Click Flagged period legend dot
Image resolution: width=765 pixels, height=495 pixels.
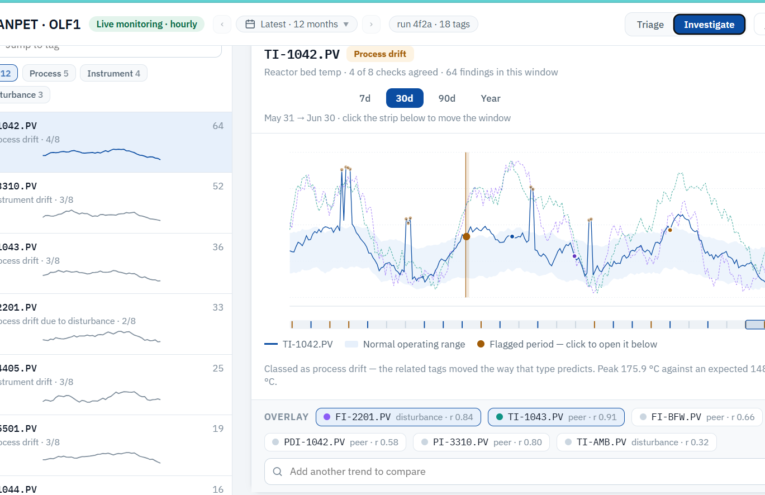tap(481, 344)
